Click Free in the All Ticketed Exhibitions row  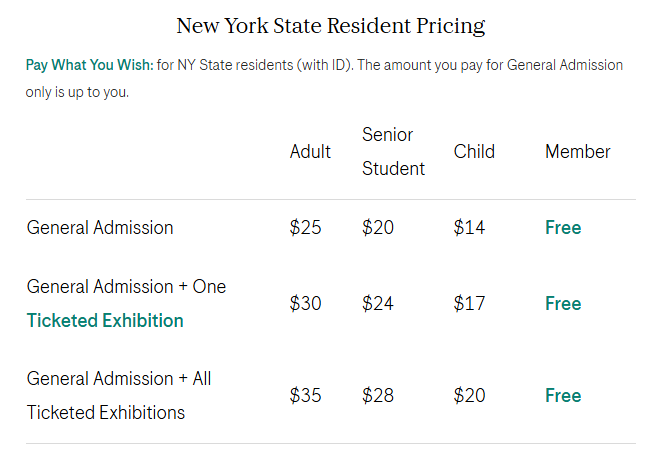[563, 395]
